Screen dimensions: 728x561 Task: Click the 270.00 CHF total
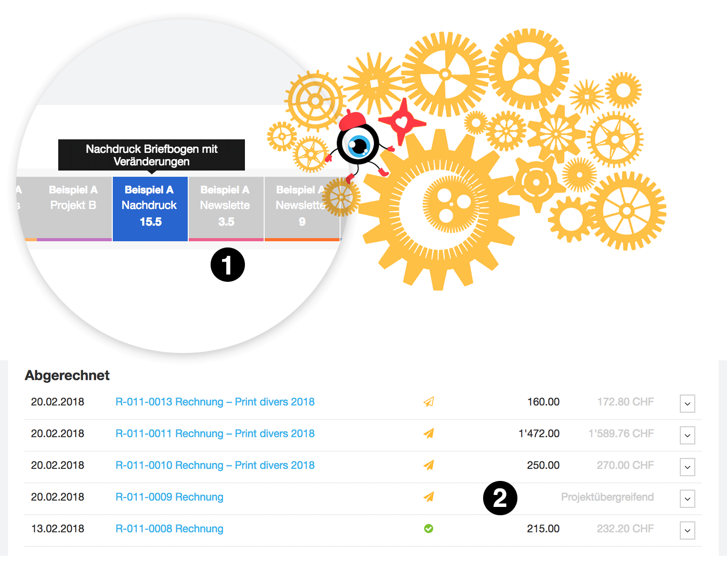(626, 465)
